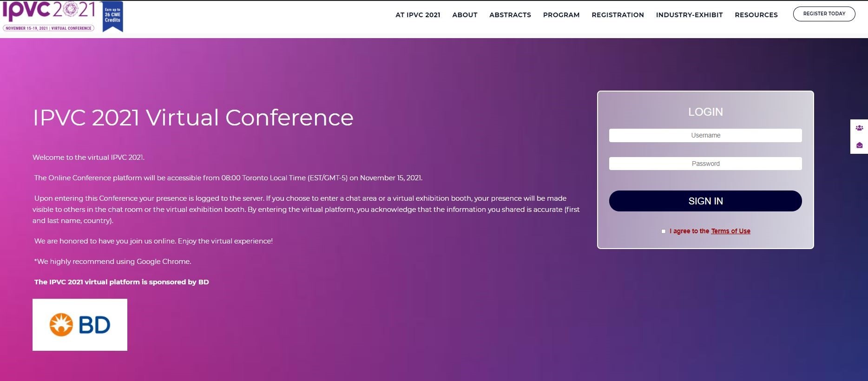This screenshot has height=381, width=868.
Task: Open the attendees group icon on right sidebar
Action: (x=859, y=128)
